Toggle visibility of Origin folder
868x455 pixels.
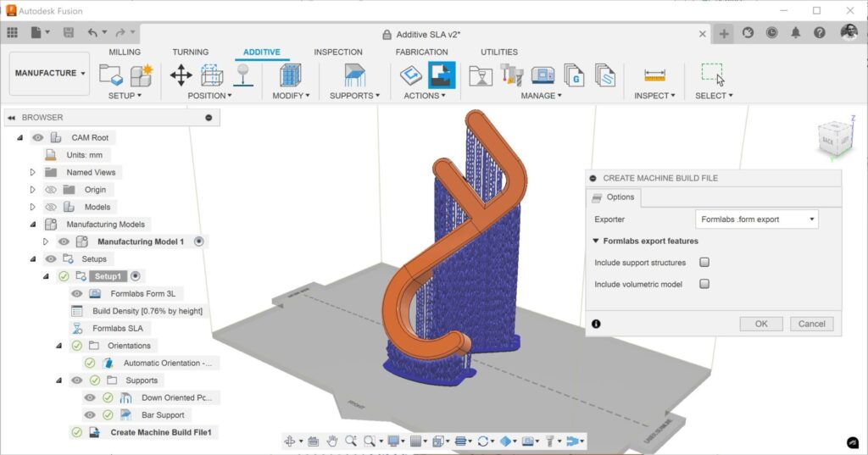click(50, 189)
